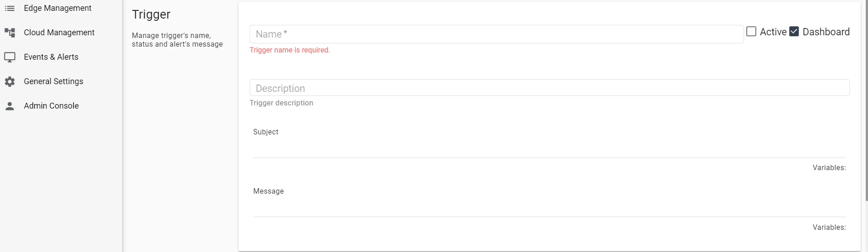
Task: Click the Events & Alerts monitor icon
Action: click(9, 57)
